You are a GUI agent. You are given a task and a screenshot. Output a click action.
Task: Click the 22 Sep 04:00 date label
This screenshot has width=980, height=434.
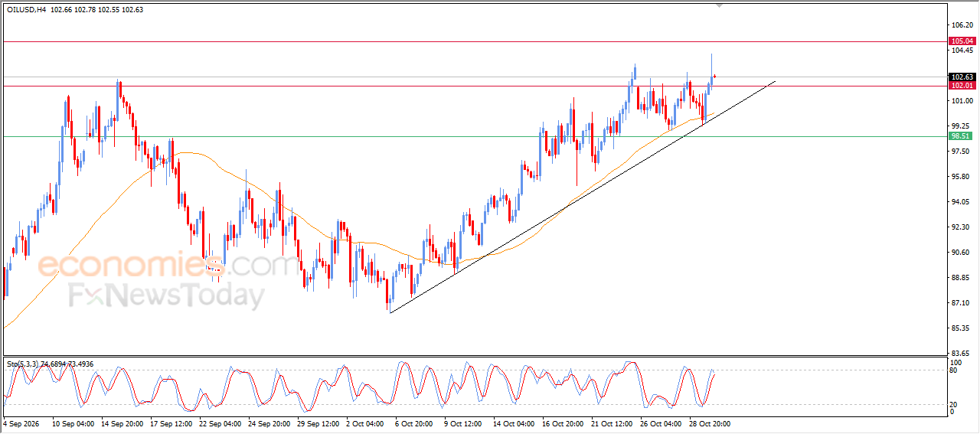tap(222, 423)
